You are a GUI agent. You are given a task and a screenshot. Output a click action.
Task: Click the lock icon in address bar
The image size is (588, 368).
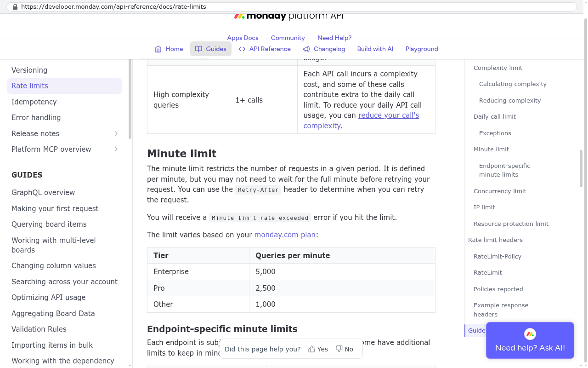point(15,7)
